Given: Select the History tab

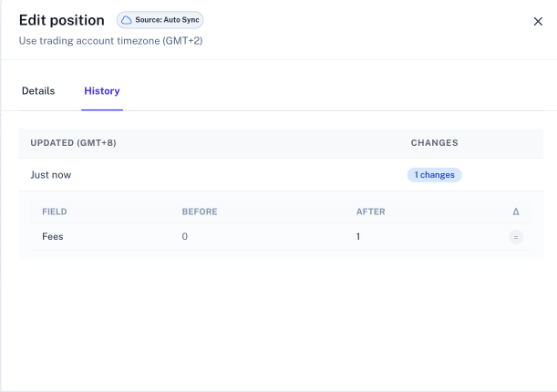Looking at the screenshot, I should (x=102, y=91).
